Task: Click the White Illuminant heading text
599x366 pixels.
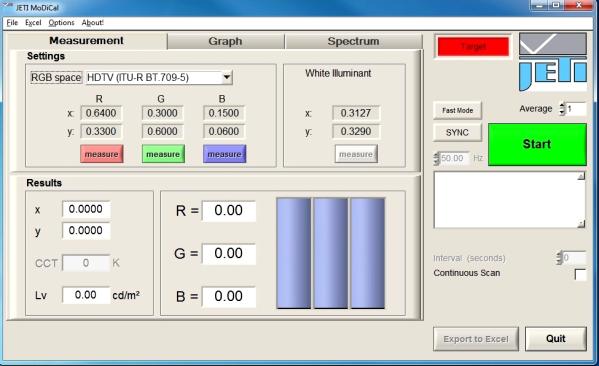Action: [x=338, y=73]
